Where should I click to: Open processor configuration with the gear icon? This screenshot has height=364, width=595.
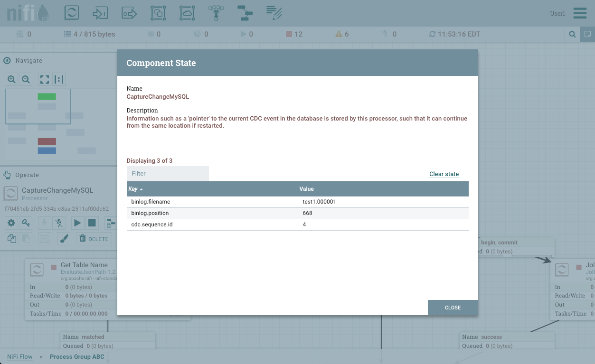11,223
